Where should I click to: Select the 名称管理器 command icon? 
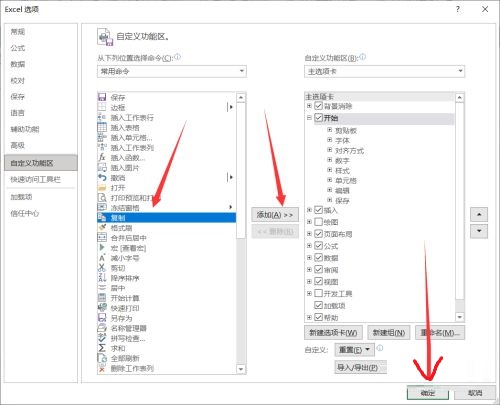(x=102, y=328)
